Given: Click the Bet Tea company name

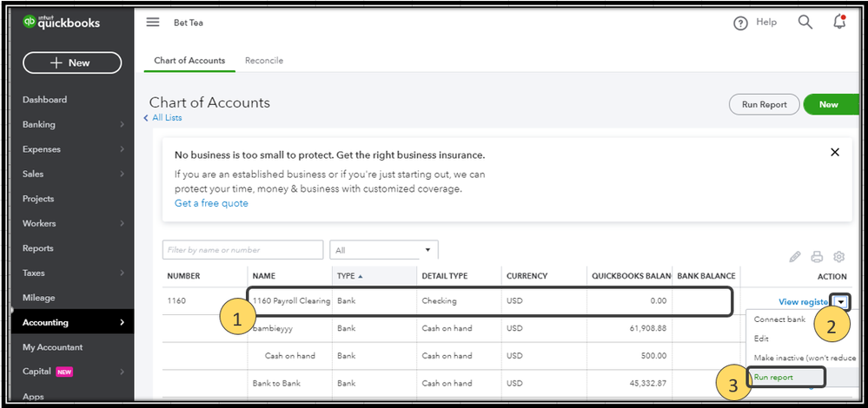Looking at the screenshot, I should (189, 23).
